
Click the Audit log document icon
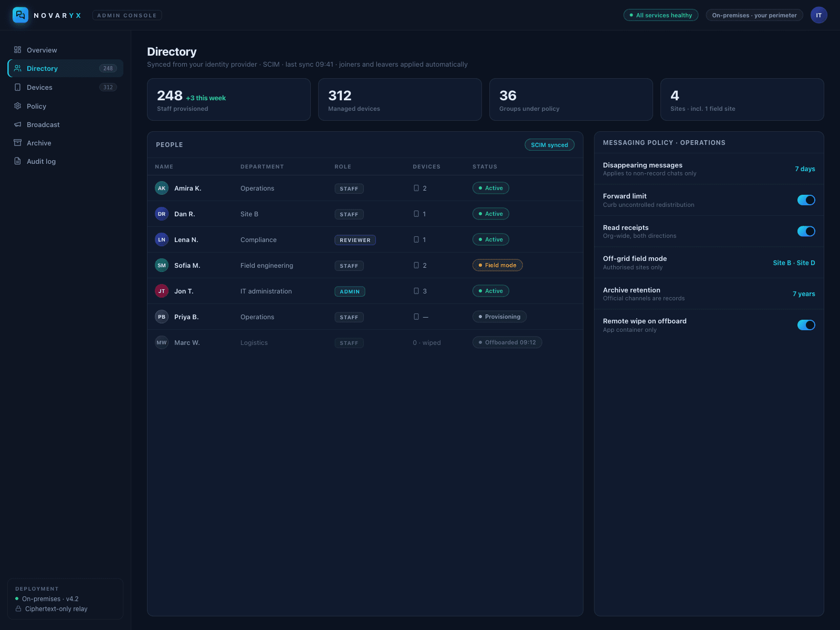[17, 161]
